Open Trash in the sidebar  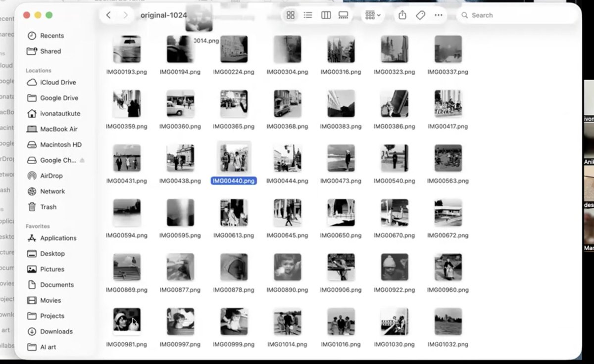coord(48,207)
